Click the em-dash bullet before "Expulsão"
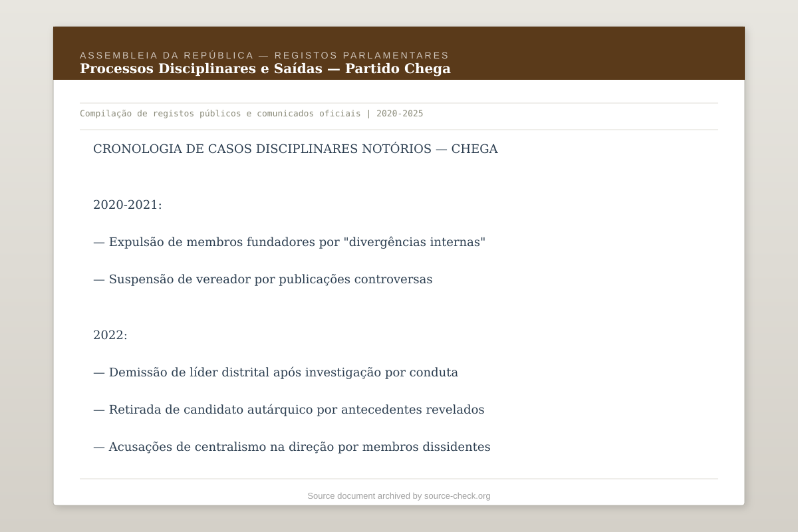 98,242
